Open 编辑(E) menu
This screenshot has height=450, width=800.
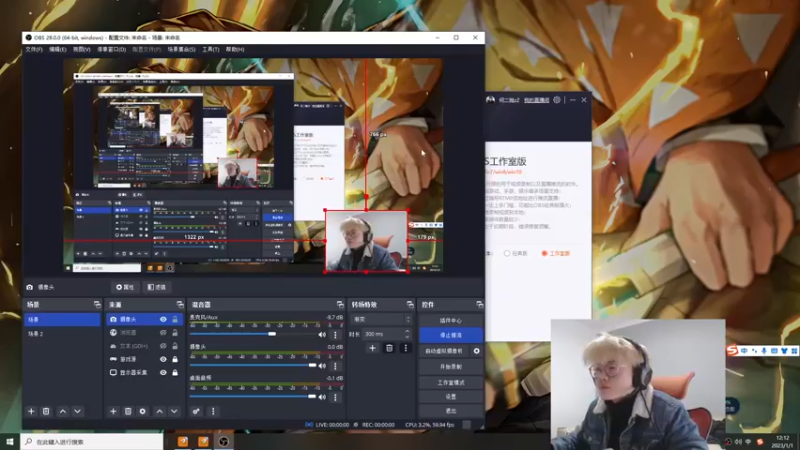point(58,49)
